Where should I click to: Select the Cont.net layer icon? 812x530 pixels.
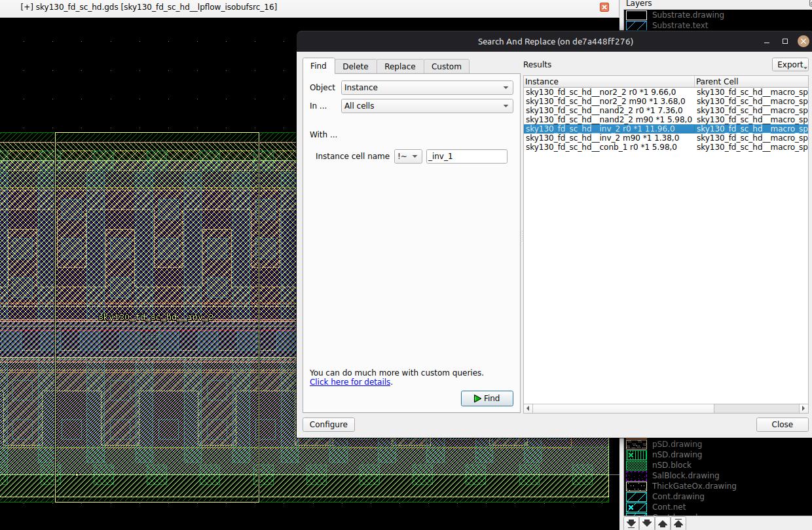[x=637, y=507]
